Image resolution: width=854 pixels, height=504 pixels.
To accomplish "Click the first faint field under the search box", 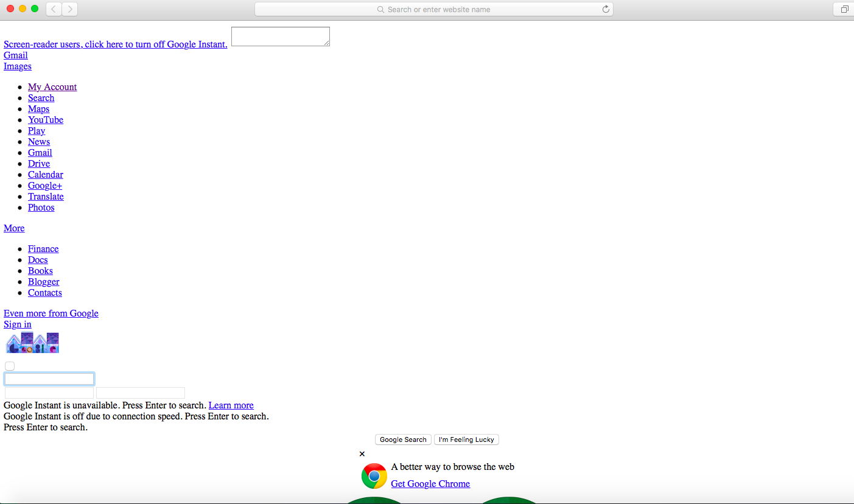I will point(49,393).
